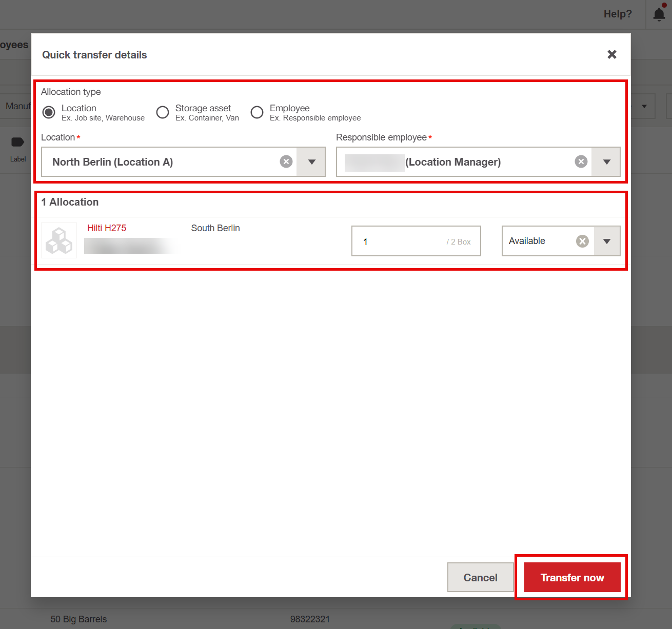Viewport: 672px width, 629px height.
Task: Cancel the quick transfer
Action: (480, 577)
